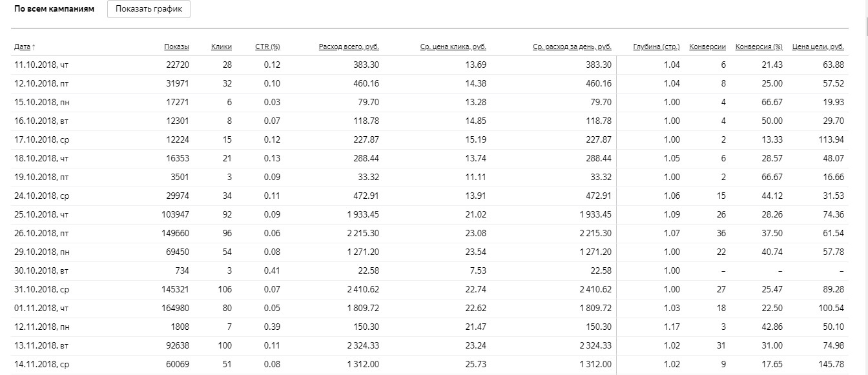Sort by Показы column header
The width and height of the screenshot is (868, 375).
[176, 47]
